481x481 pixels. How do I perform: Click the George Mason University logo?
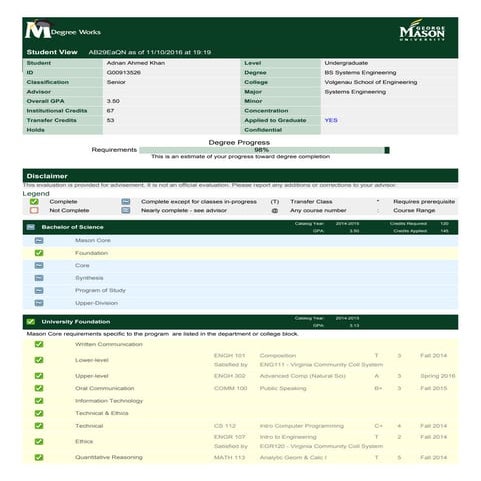(x=422, y=30)
